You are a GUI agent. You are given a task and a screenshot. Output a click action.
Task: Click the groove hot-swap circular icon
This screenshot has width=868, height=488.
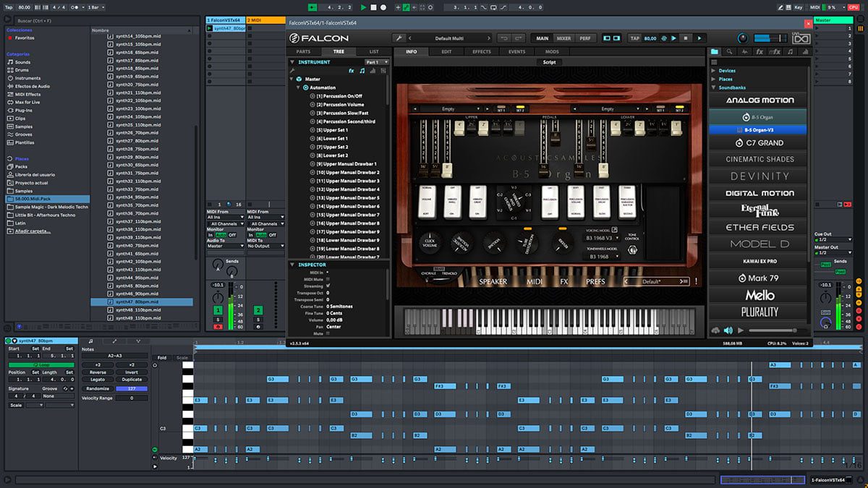(x=65, y=388)
